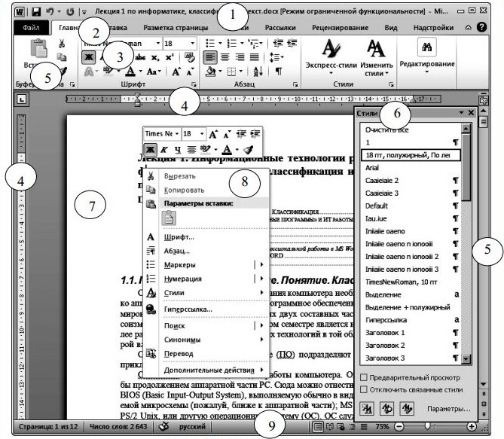
Task: Click Manage Styles icon in Styles pane
Action: tap(407, 408)
